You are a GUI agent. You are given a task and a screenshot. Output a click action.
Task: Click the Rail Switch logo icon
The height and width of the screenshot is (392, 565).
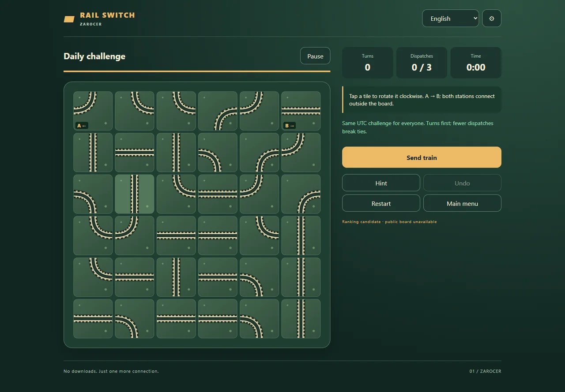tap(69, 19)
